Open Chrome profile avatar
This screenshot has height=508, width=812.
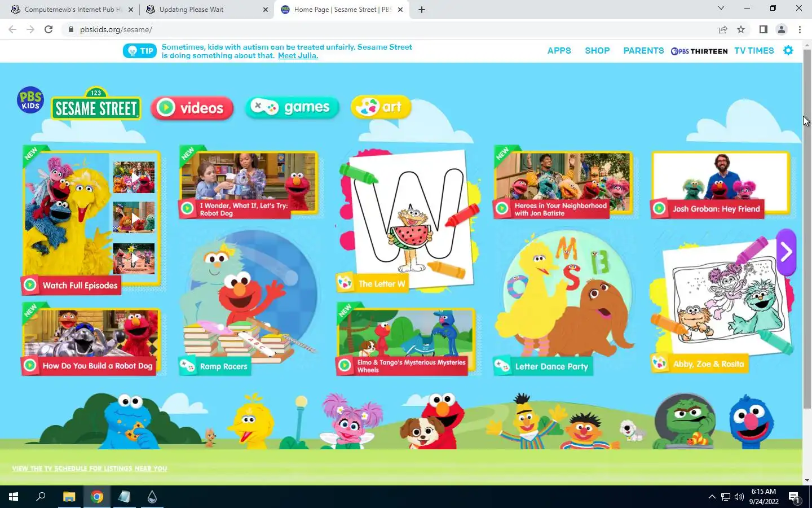coord(782,29)
